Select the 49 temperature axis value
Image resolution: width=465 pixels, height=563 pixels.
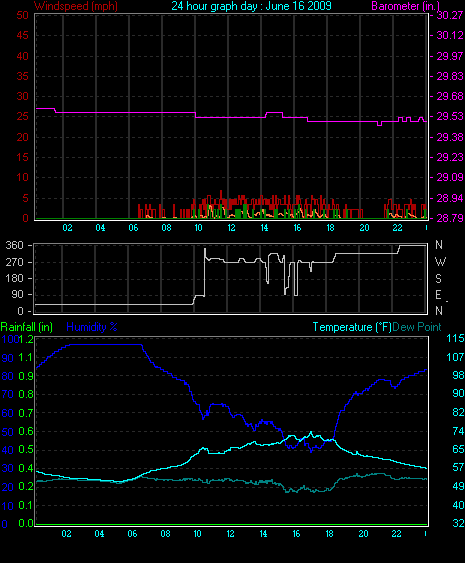click(x=458, y=486)
